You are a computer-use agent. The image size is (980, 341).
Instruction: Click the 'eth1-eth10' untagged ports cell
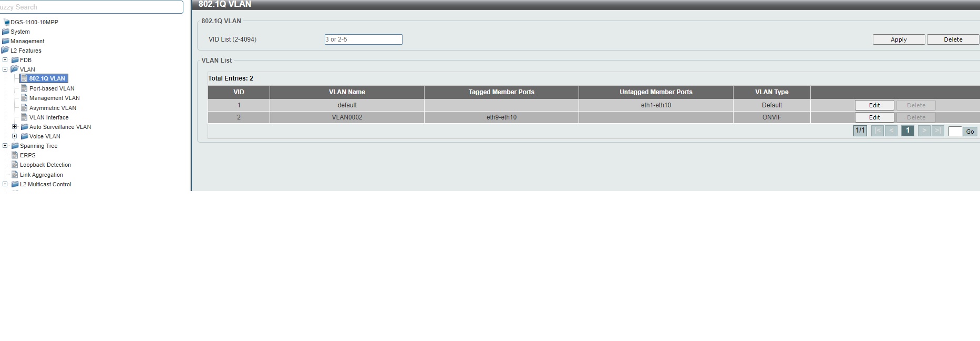click(x=656, y=105)
